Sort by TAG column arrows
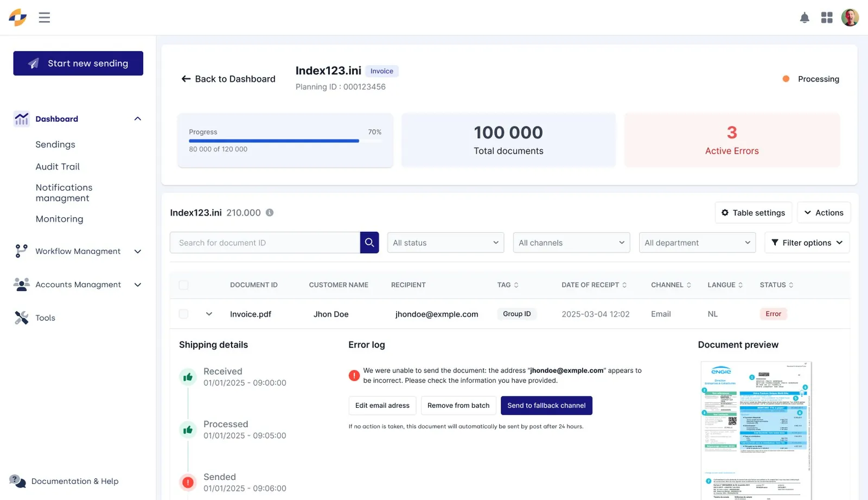The image size is (868, 500). [x=516, y=285]
